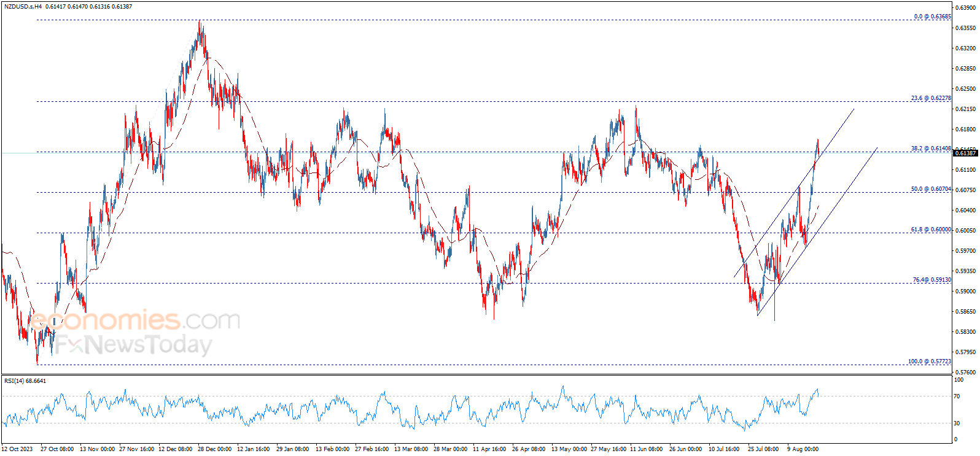Click price axis value 0.58650
The width and height of the screenshot is (980, 456).
(965, 312)
